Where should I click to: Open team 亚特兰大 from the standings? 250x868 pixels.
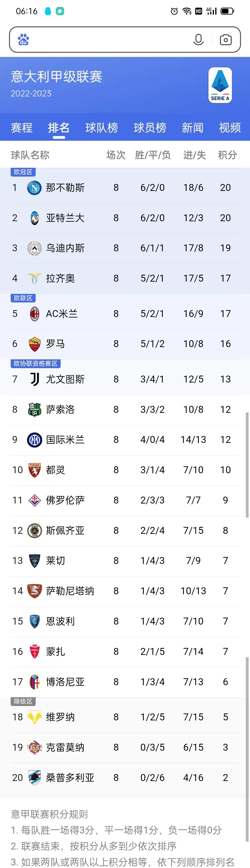pyautogui.click(x=125, y=218)
